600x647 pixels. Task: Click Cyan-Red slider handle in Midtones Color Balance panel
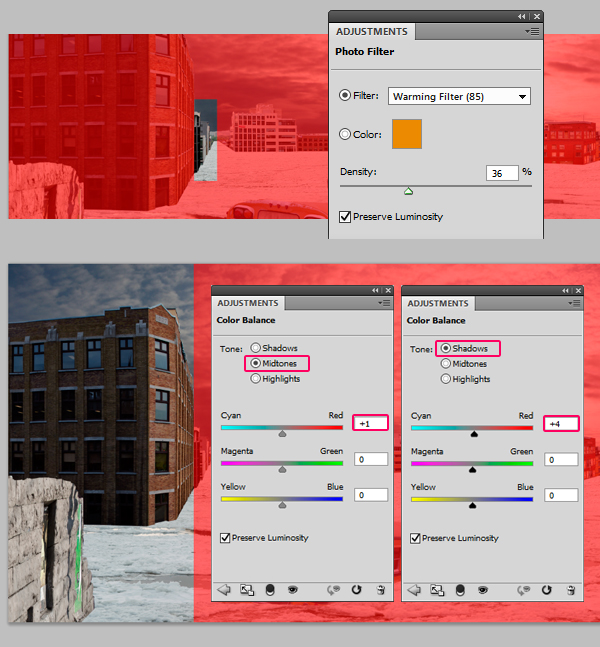[x=282, y=434]
